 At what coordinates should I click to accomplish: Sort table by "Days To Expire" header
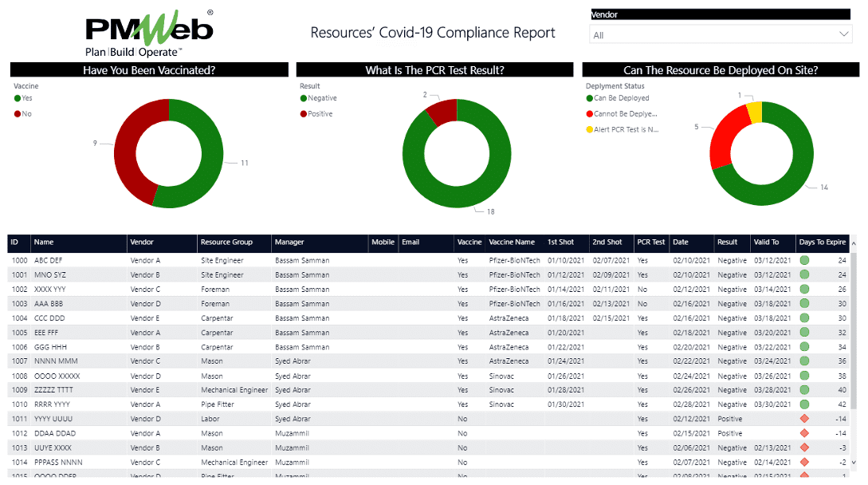point(823,243)
